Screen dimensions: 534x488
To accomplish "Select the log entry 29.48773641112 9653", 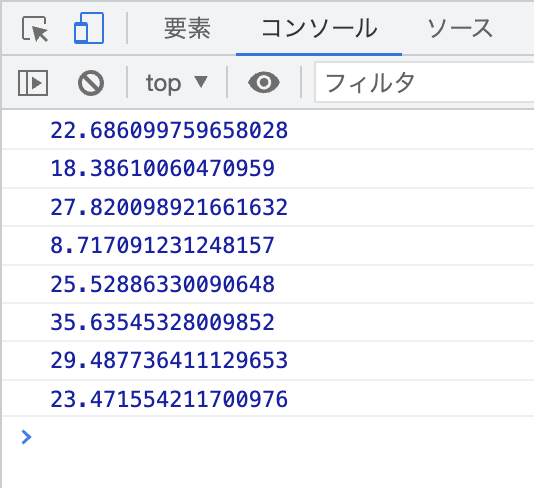I will (169, 360).
